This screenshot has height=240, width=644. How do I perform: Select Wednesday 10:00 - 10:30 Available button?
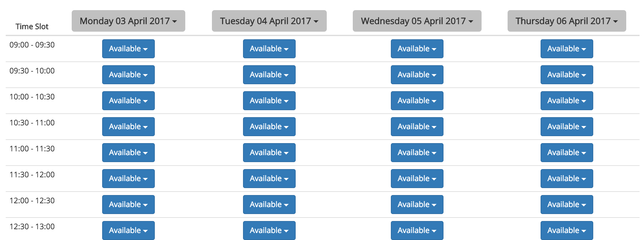(x=417, y=101)
